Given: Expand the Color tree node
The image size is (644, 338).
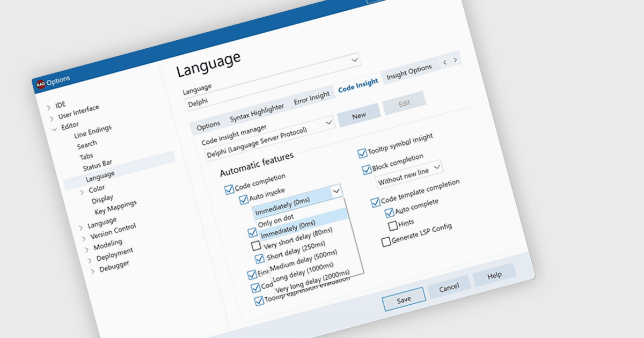Looking at the screenshot, I should [x=82, y=192].
